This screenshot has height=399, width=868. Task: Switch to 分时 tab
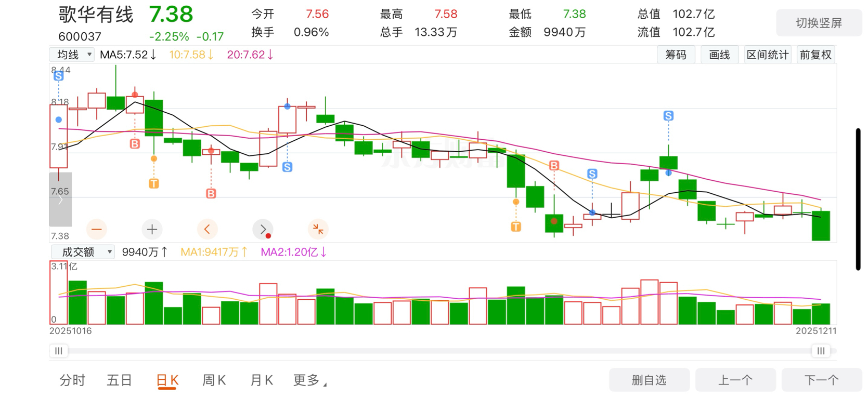point(72,380)
